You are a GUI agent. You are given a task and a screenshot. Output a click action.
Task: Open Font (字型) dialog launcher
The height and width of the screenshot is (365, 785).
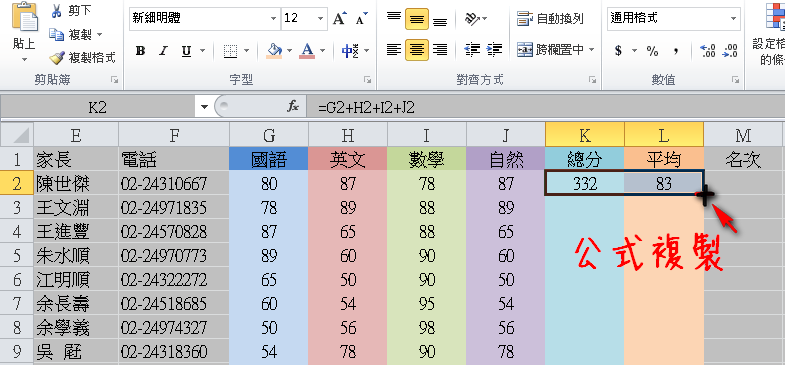[x=367, y=80]
